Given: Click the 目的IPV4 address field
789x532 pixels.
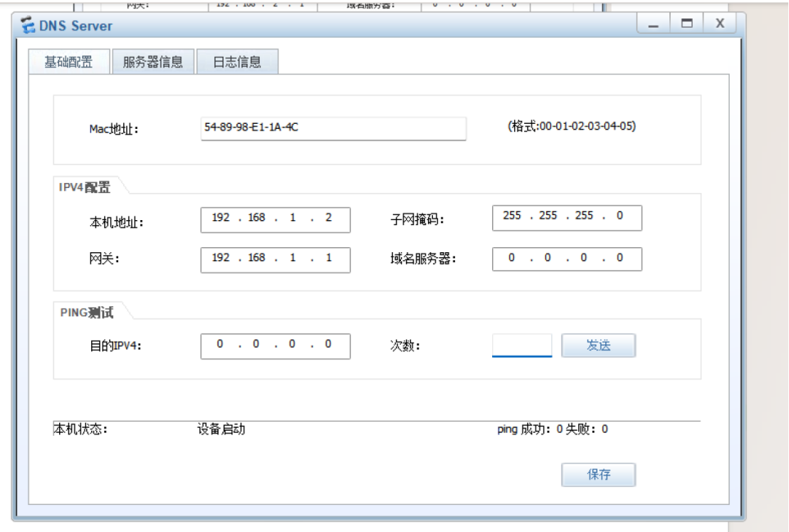Looking at the screenshot, I should 276,346.
